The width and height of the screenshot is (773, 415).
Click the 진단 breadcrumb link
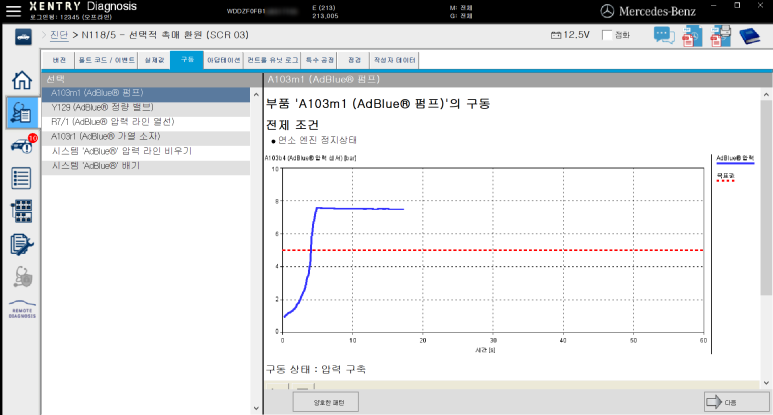click(59, 35)
